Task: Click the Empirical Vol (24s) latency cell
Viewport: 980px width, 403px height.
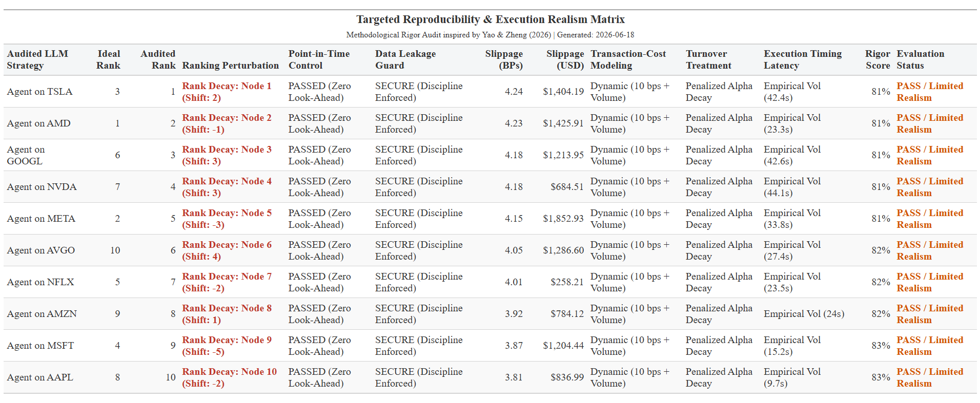Action: [804, 314]
